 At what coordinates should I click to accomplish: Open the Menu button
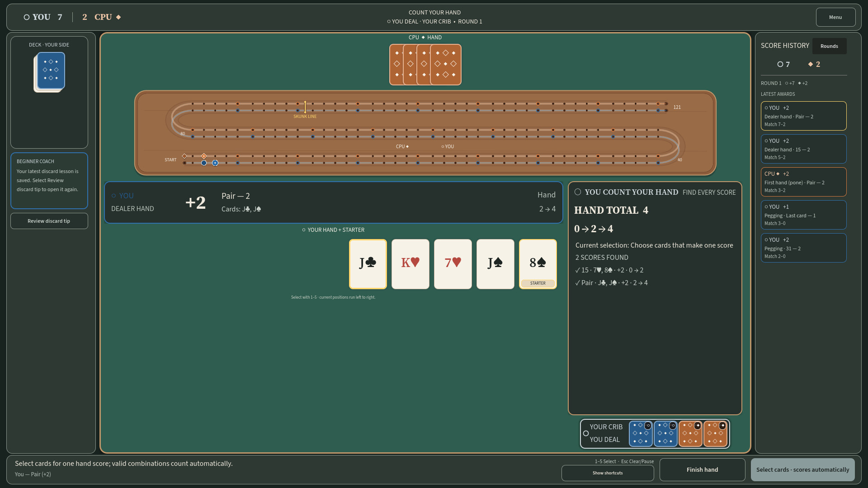click(835, 17)
